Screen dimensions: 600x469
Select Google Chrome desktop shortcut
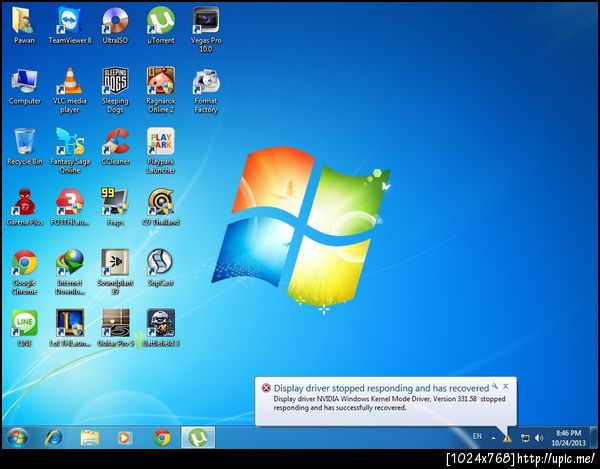(24, 272)
